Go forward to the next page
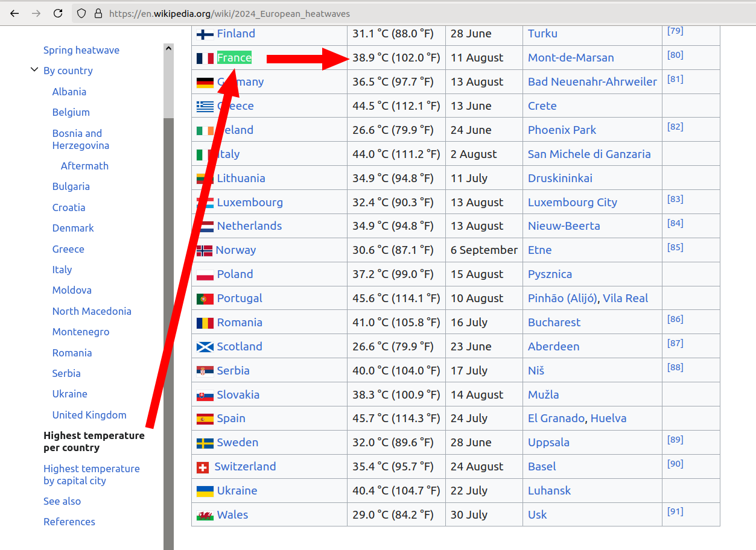This screenshot has width=756, height=550. 36,13
